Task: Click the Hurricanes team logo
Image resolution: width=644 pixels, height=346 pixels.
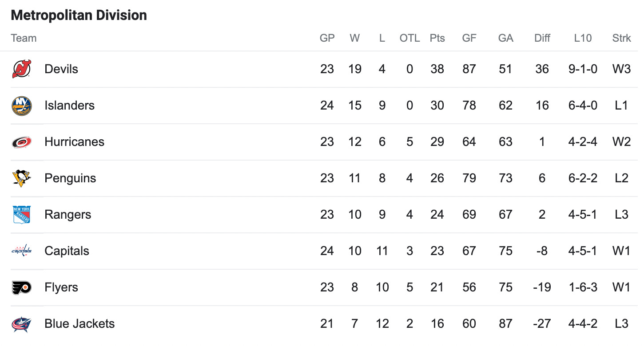Action: [x=22, y=142]
